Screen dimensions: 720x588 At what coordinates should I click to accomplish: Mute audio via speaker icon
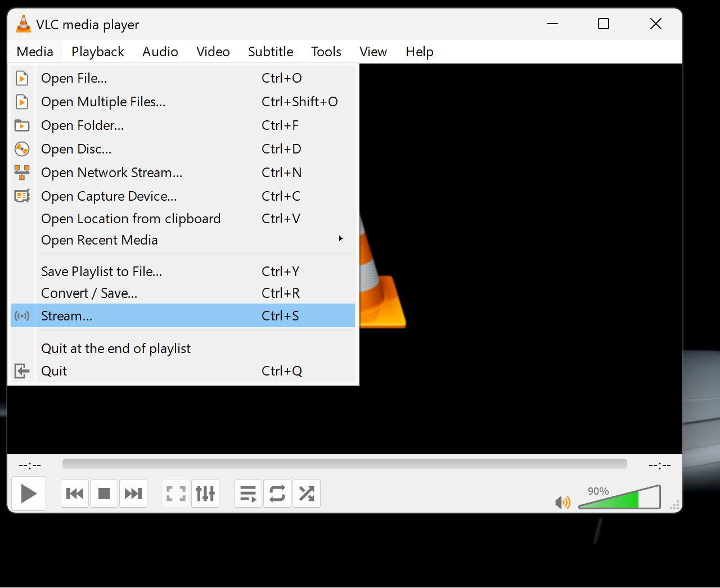point(562,502)
